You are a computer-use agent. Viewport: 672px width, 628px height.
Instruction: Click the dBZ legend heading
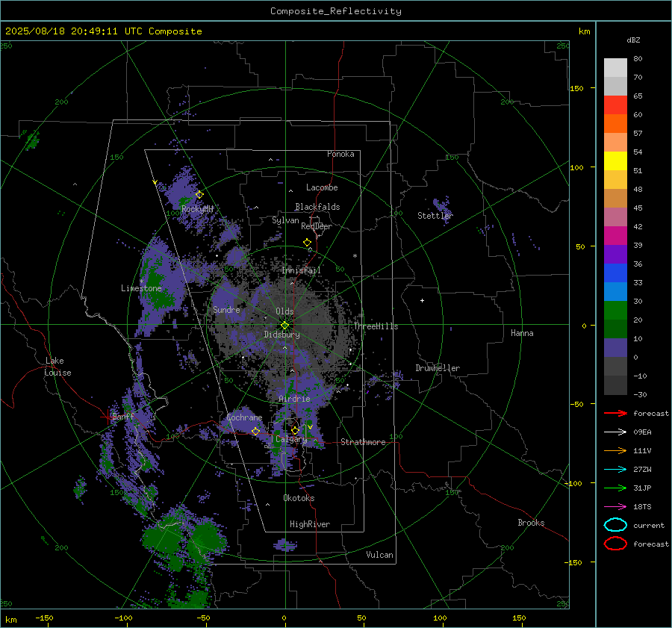(x=633, y=40)
